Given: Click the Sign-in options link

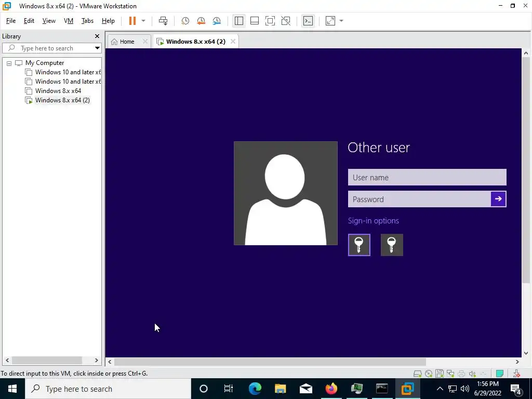Looking at the screenshot, I should coord(373,221).
